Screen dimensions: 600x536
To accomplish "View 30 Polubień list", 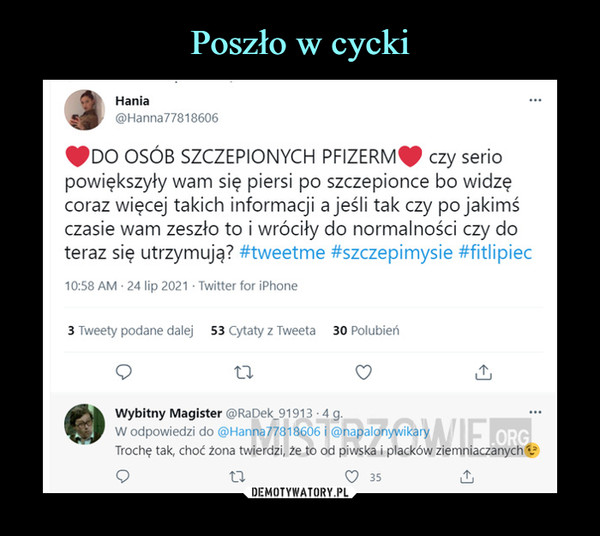I will [x=366, y=331].
